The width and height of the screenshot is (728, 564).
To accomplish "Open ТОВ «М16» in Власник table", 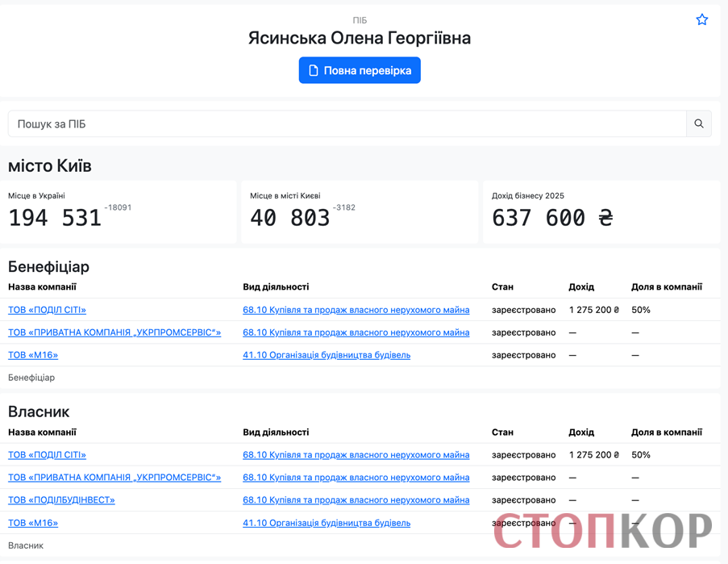I will point(33,523).
